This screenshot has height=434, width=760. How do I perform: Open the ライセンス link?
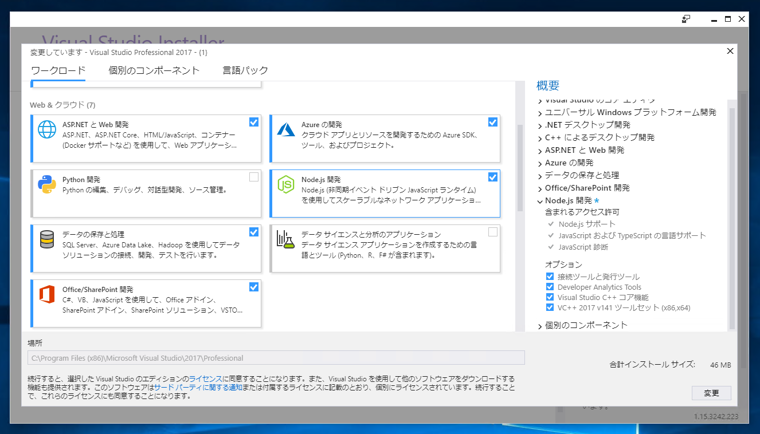[x=206, y=379]
